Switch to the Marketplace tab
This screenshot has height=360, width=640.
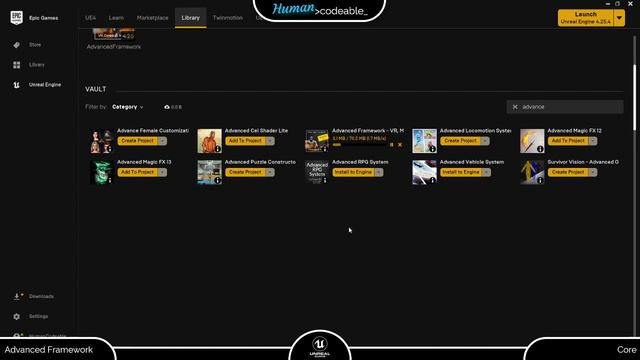(x=152, y=18)
